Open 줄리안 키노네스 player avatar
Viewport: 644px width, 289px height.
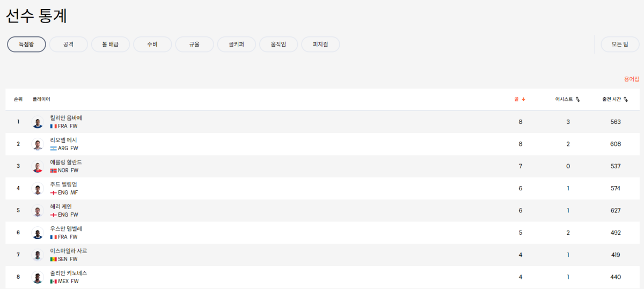coord(38,277)
